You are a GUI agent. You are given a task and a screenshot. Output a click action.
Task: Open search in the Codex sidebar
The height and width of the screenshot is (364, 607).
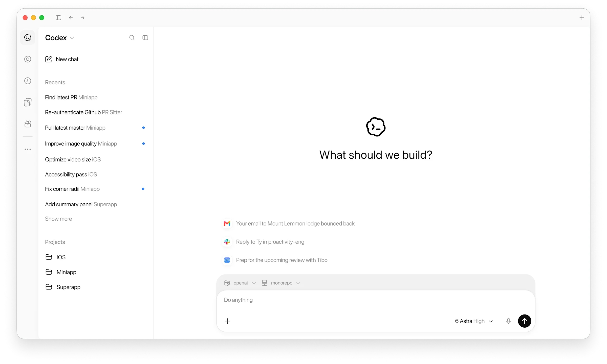(132, 38)
